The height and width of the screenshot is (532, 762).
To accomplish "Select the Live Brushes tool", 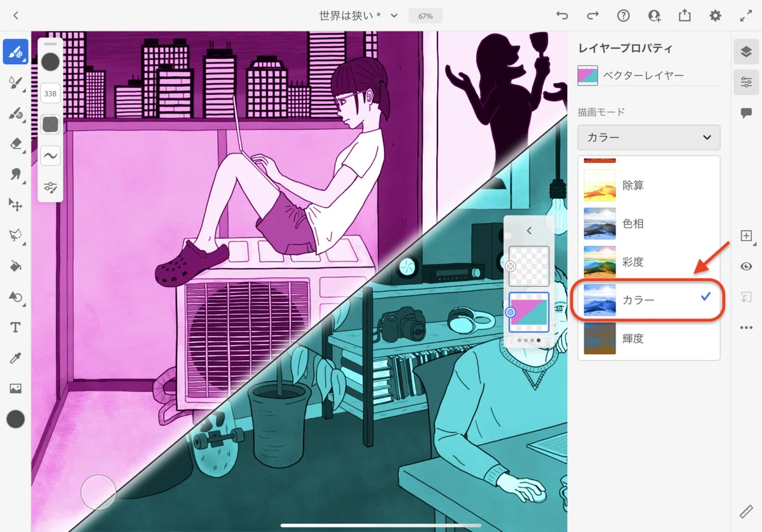I will [15, 83].
